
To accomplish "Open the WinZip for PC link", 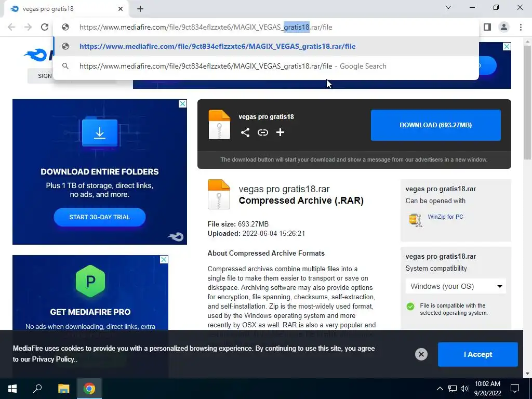I will click(x=445, y=217).
